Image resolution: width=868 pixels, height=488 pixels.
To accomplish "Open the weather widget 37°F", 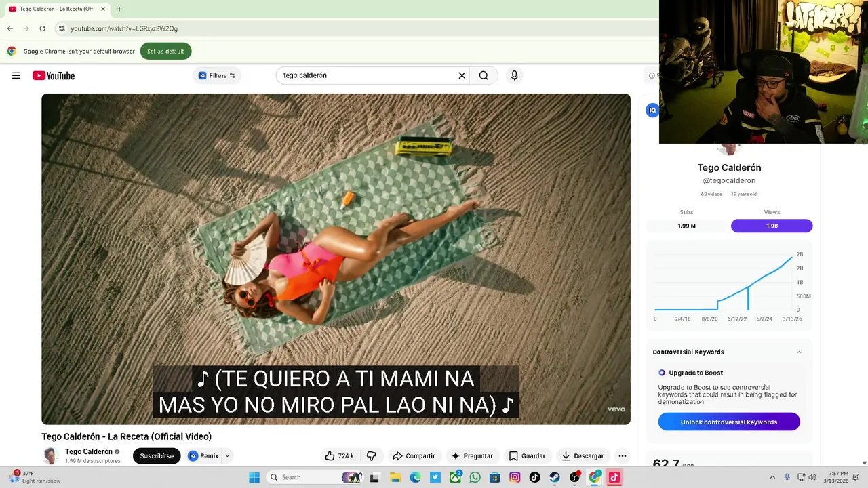I will (x=34, y=477).
